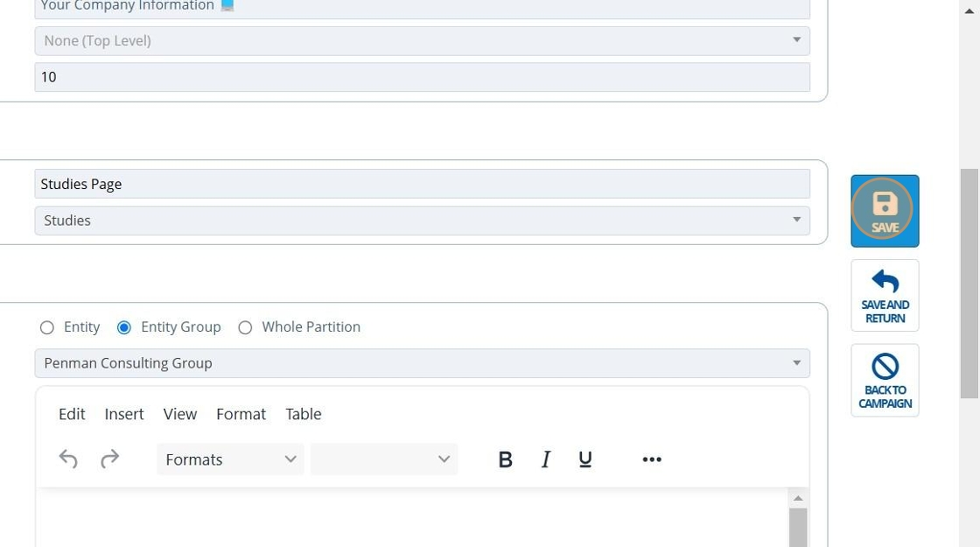Toggle underline formatting in the editor
980x547 pixels.
(585, 459)
